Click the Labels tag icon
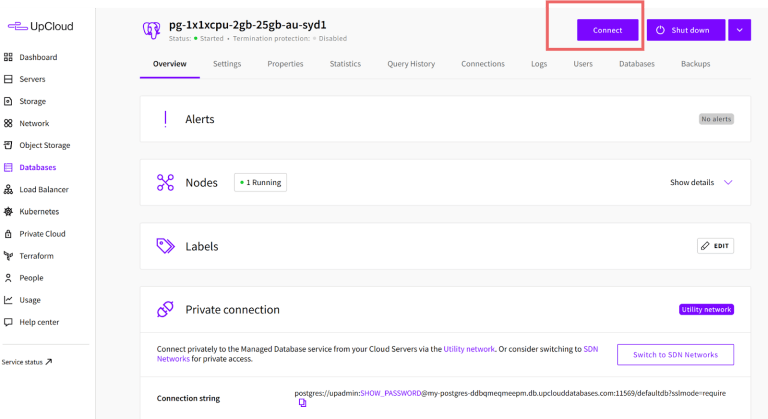 pos(166,246)
